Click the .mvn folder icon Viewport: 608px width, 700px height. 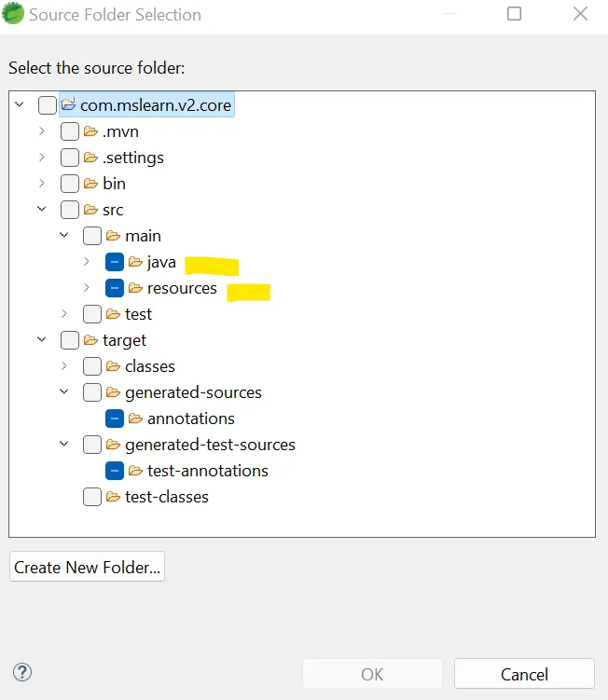[x=90, y=131]
